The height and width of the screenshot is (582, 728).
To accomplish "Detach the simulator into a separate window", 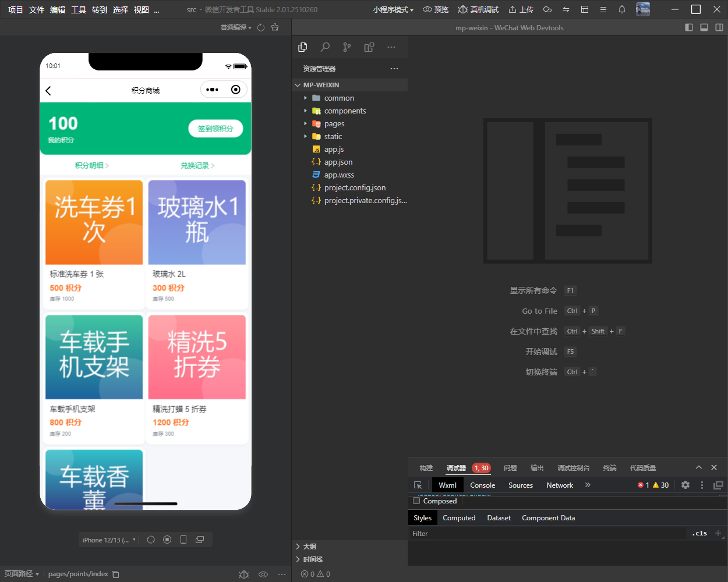I will 200,540.
